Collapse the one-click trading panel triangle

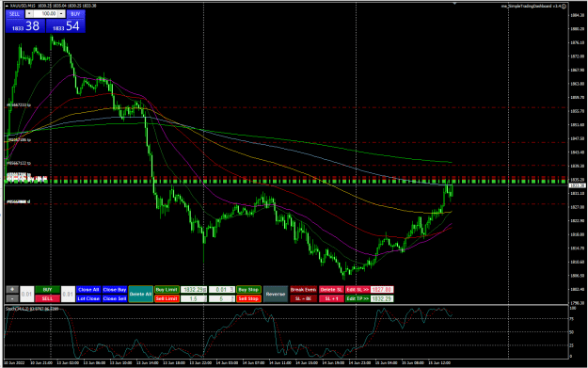point(8,6)
